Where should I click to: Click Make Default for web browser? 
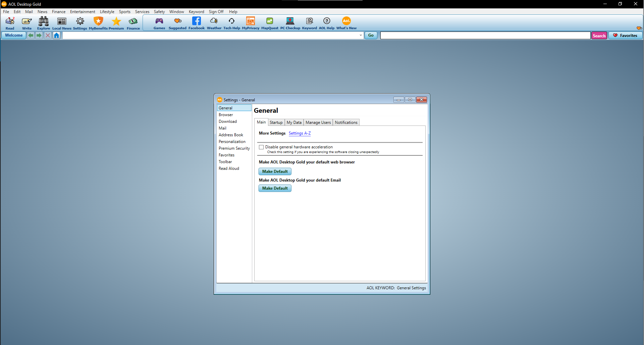(x=275, y=171)
